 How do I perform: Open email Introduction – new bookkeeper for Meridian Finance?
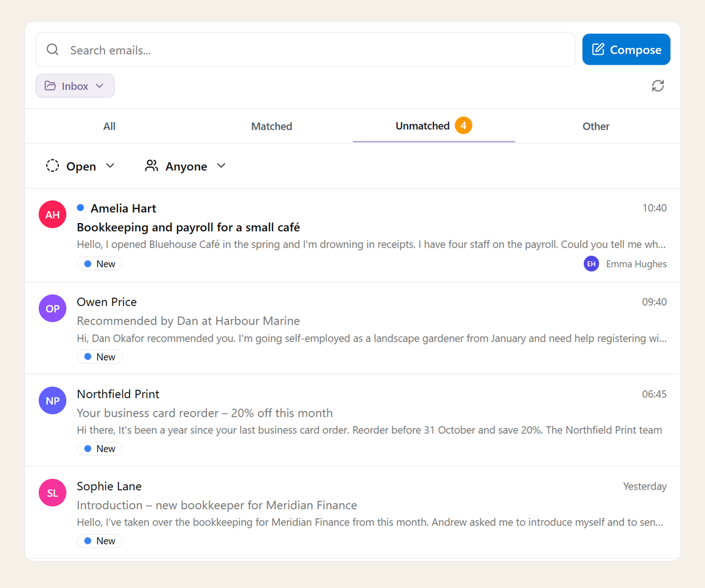pyautogui.click(x=352, y=512)
